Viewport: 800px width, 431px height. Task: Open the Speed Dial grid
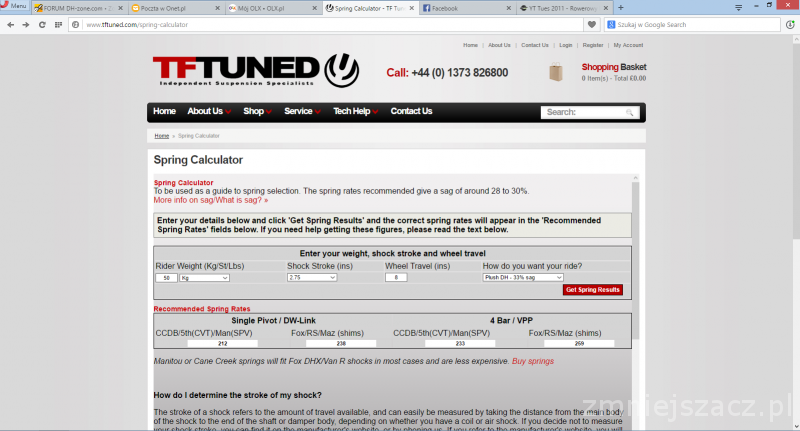pyautogui.click(x=58, y=24)
